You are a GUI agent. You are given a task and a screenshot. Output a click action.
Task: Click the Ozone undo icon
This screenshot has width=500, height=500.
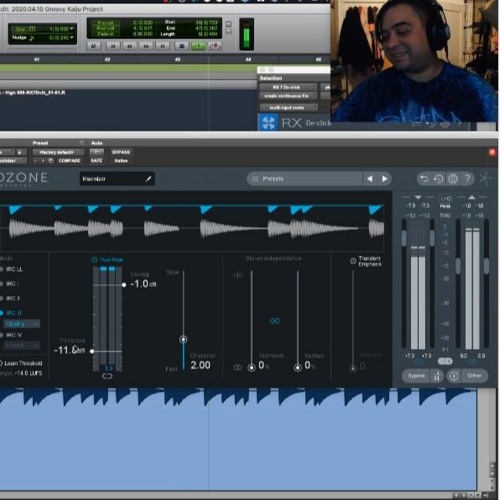tap(424, 179)
